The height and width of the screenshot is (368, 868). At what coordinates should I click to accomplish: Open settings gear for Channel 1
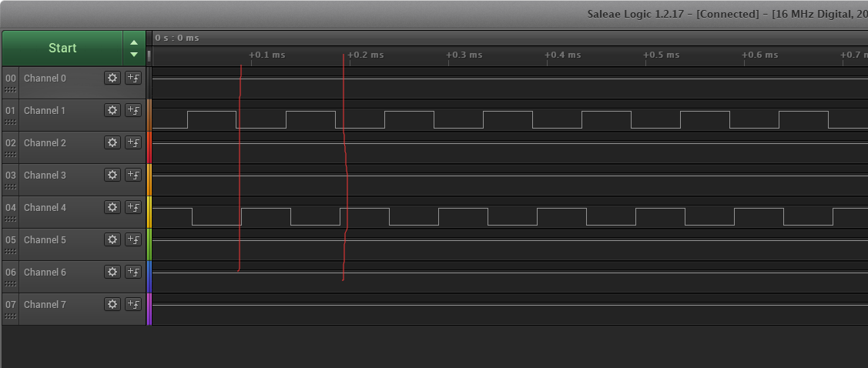(112, 110)
